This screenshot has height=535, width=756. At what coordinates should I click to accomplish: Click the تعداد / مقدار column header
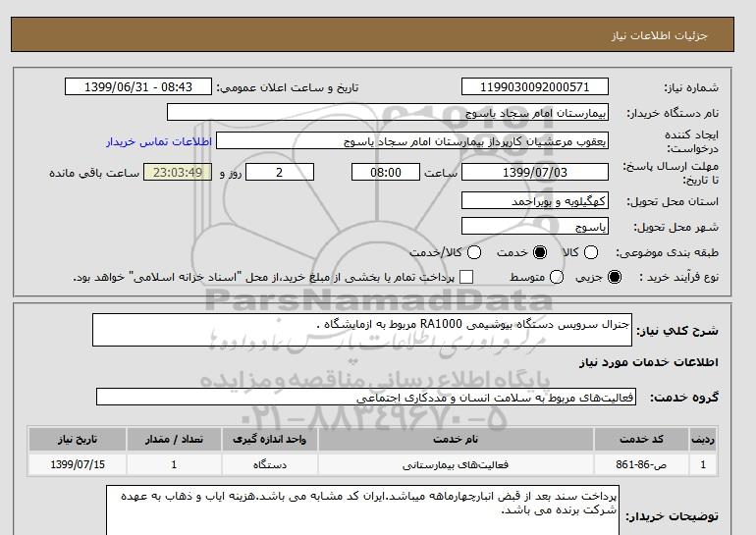pos(174,439)
